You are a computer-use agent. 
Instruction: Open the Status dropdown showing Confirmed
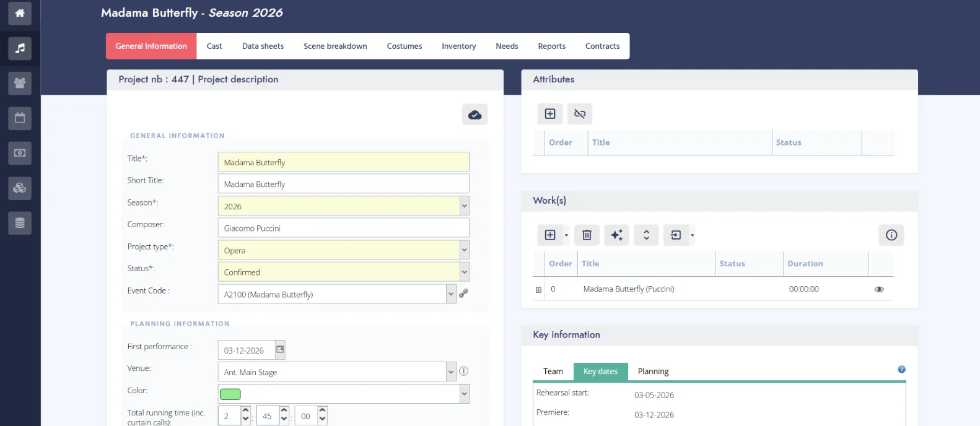[x=465, y=272]
